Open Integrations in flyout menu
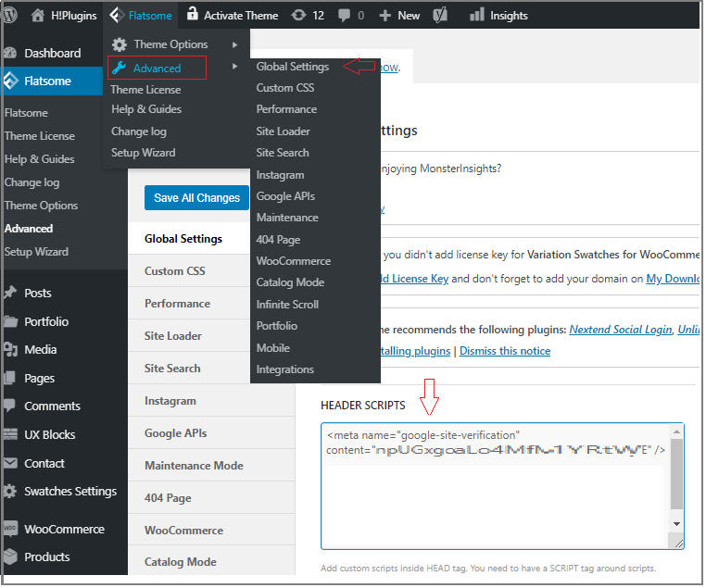This screenshot has width=706, height=588. point(285,369)
